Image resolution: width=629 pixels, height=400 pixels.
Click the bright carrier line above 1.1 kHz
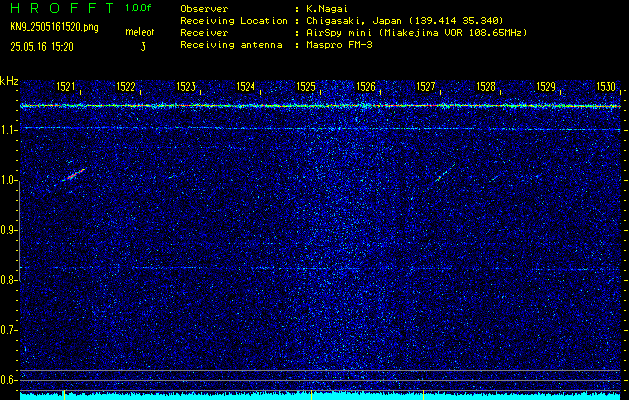click(320, 106)
